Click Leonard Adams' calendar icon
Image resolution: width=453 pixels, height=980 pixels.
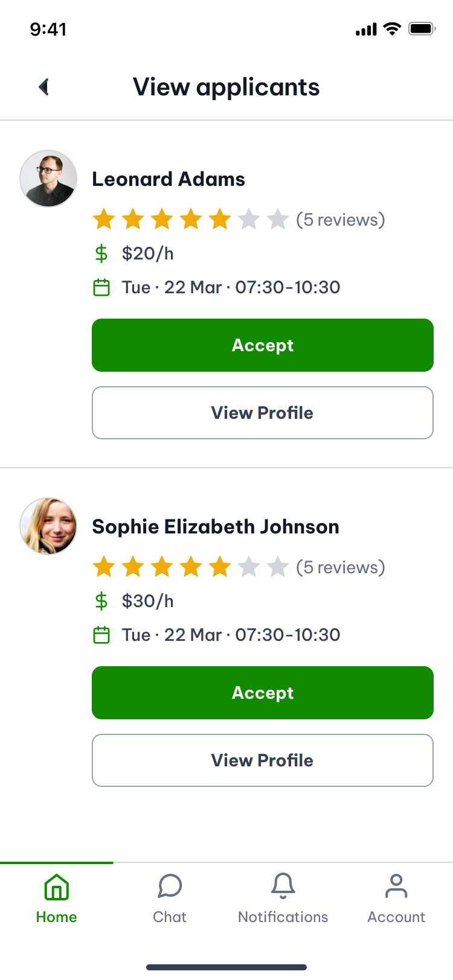tap(101, 287)
